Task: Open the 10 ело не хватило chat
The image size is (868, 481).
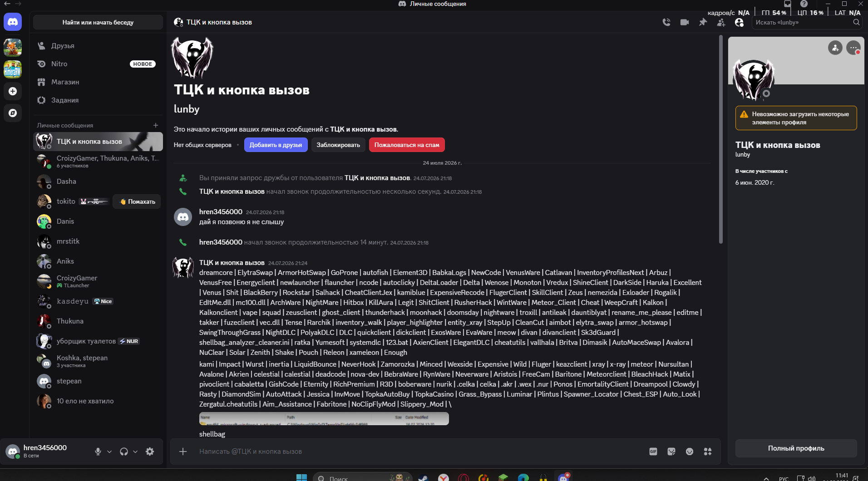Action: click(x=98, y=401)
